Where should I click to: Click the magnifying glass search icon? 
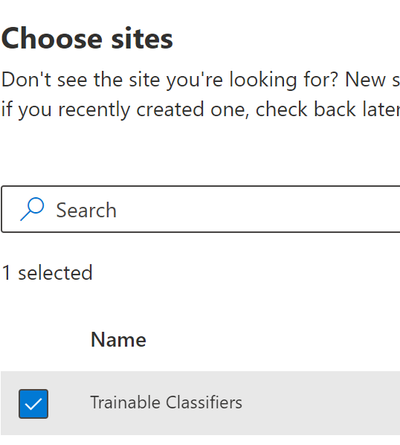point(32,209)
